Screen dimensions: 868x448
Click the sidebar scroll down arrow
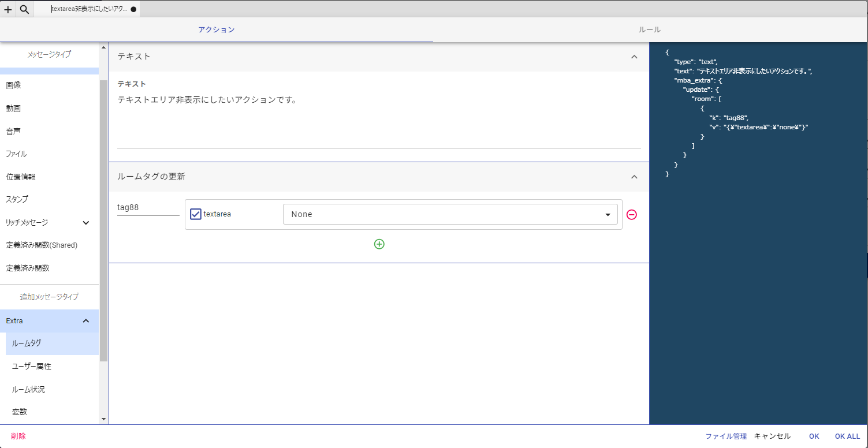click(103, 419)
